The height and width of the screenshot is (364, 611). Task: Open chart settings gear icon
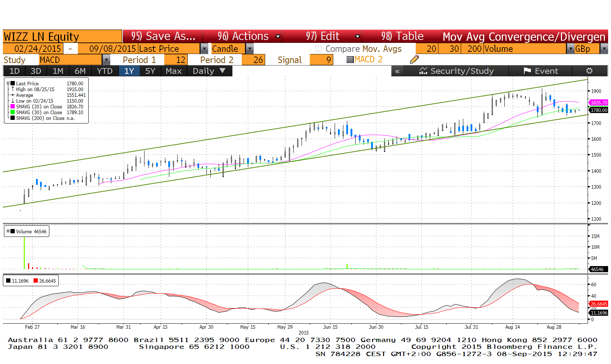(589, 71)
